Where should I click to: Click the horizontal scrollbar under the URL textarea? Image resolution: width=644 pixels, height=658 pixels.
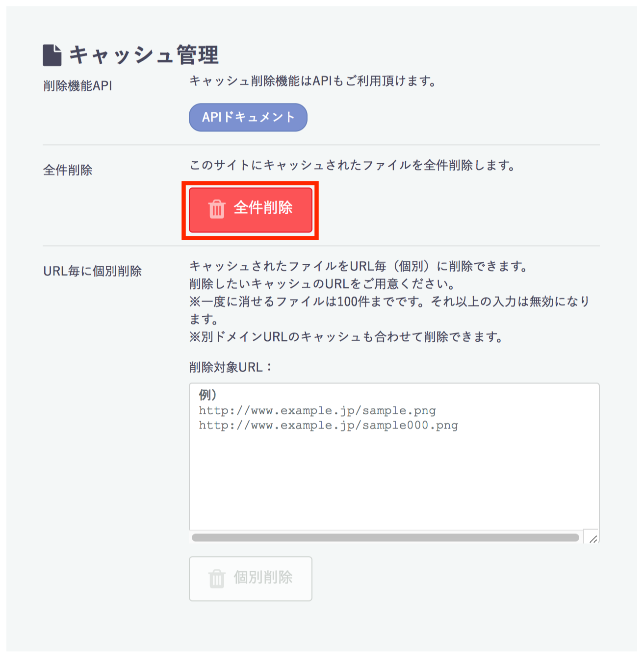coord(385,538)
